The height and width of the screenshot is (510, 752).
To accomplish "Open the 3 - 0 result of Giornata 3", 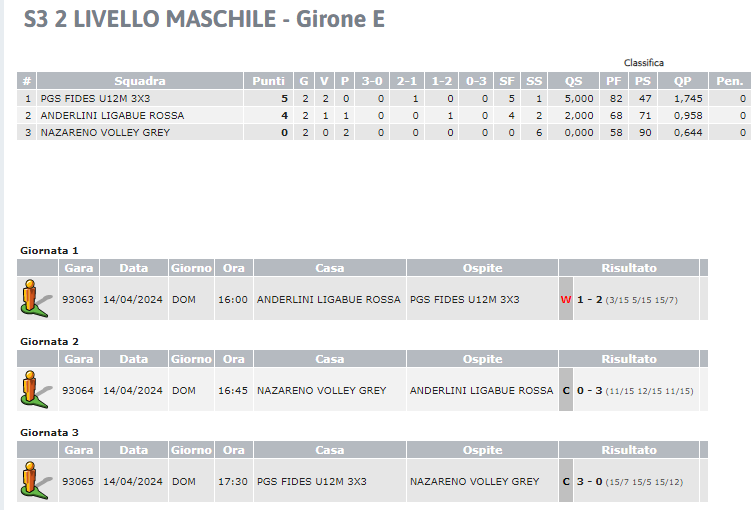I will tap(589, 482).
